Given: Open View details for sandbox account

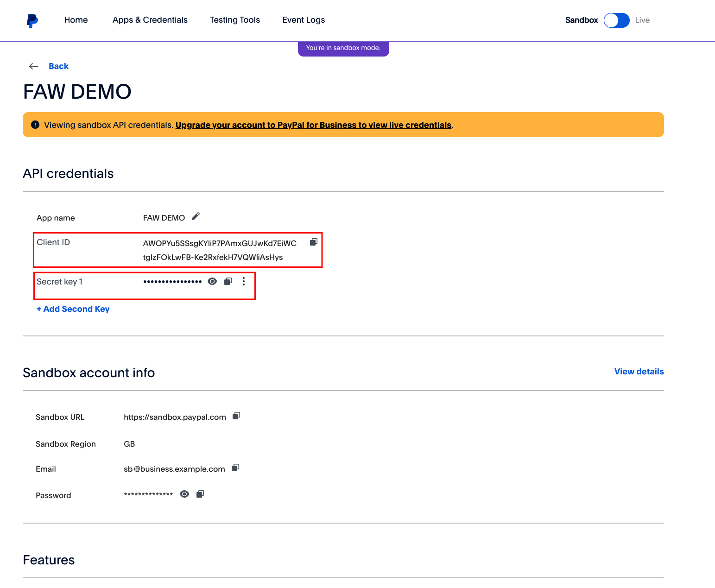Looking at the screenshot, I should 639,372.
